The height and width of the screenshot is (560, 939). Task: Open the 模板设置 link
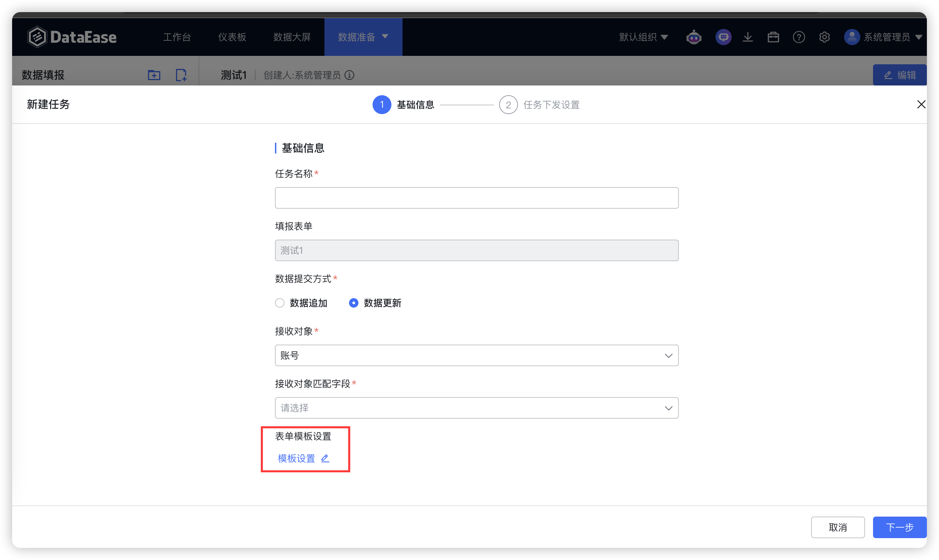click(x=296, y=458)
